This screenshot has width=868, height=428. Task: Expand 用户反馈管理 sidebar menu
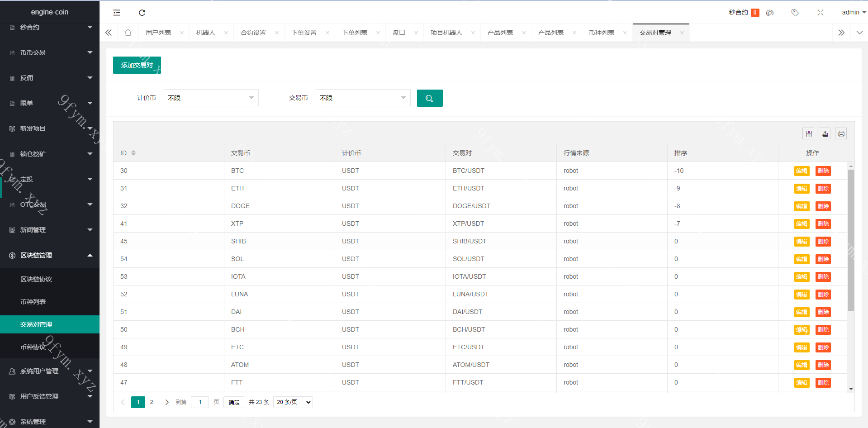click(50, 396)
